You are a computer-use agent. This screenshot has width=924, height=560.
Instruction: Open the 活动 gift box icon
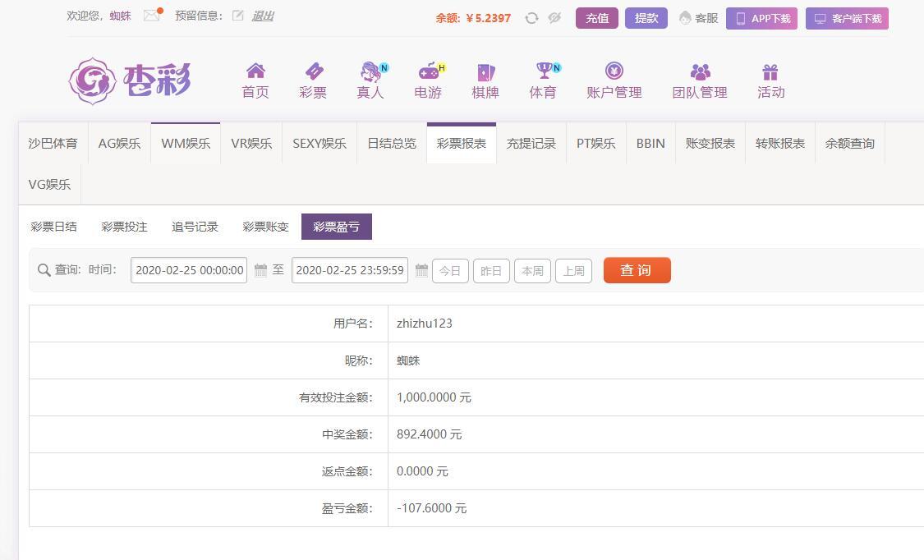point(770,71)
